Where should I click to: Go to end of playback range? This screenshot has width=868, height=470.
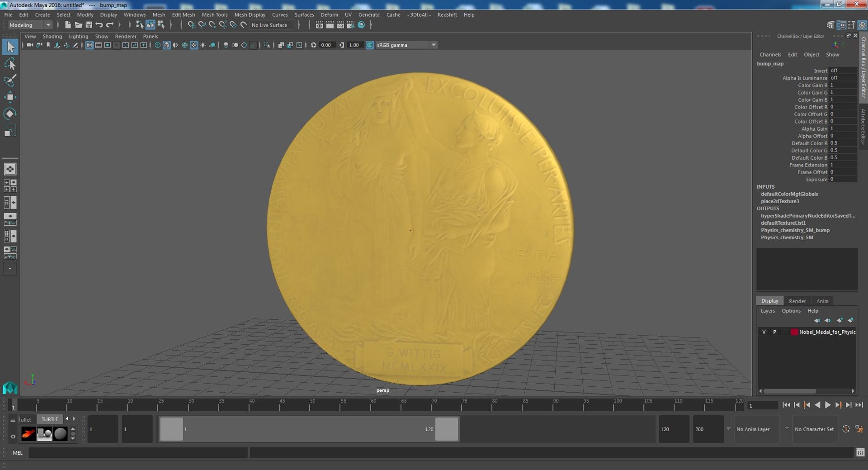pyautogui.click(x=859, y=405)
